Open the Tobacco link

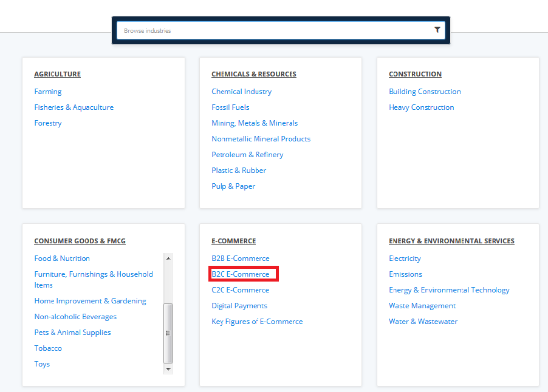click(x=48, y=348)
